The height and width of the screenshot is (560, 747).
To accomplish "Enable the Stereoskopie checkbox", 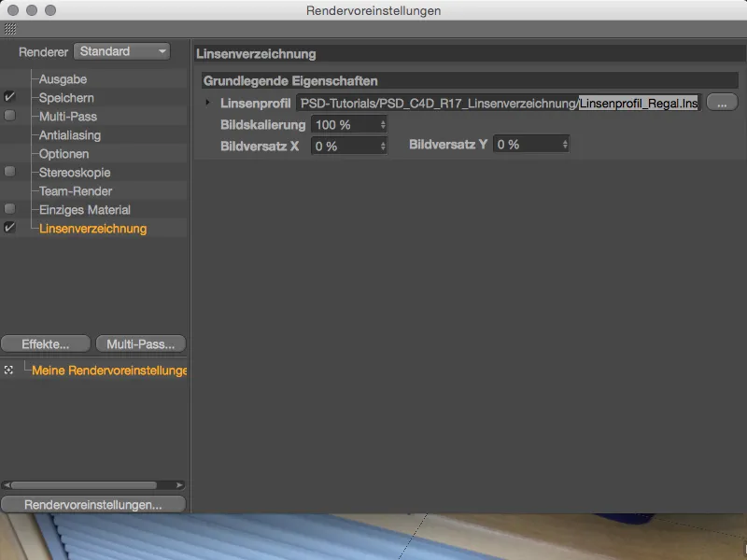I will point(9,172).
